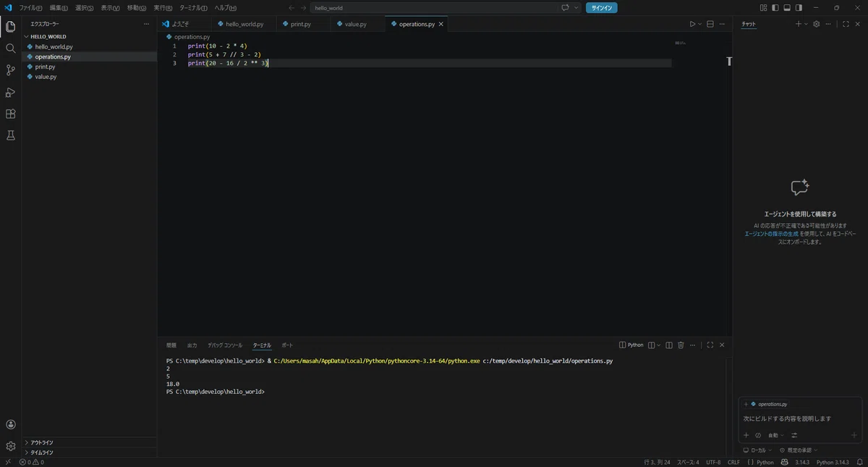Viewport: 868px width, 467px height.
Task: Click the chat configure tools sliders icon
Action: point(794,435)
